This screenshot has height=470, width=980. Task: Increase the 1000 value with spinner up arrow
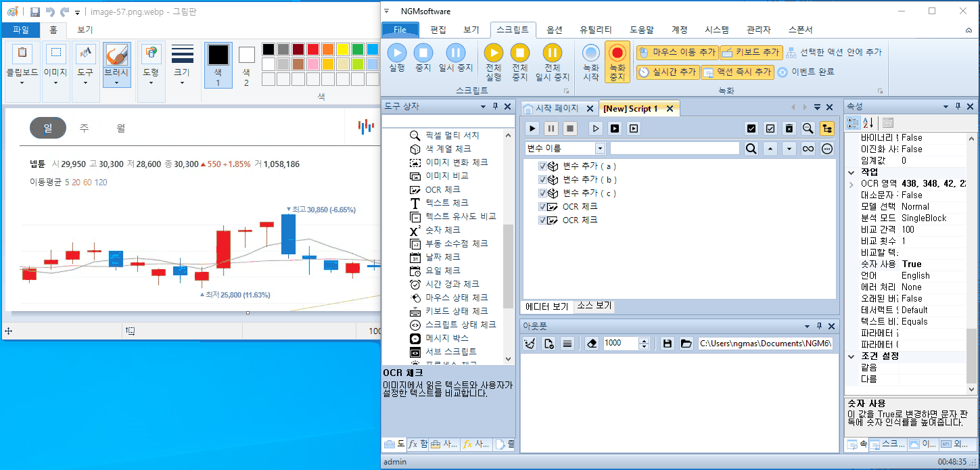(x=644, y=340)
